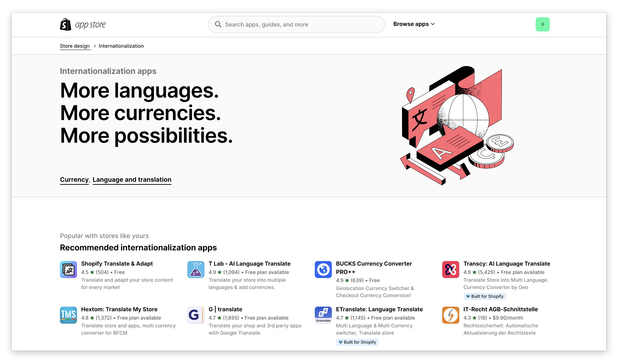Screen dimensions: 620x364
Task: Open the ETranslate app icon
Action: coord(323,315)
